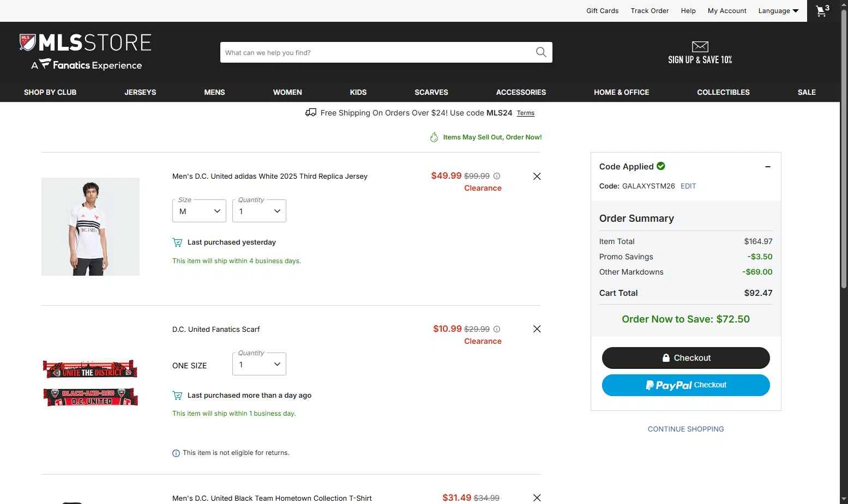Click the Other Markdowns -$69.00 value

click(757, 272)
